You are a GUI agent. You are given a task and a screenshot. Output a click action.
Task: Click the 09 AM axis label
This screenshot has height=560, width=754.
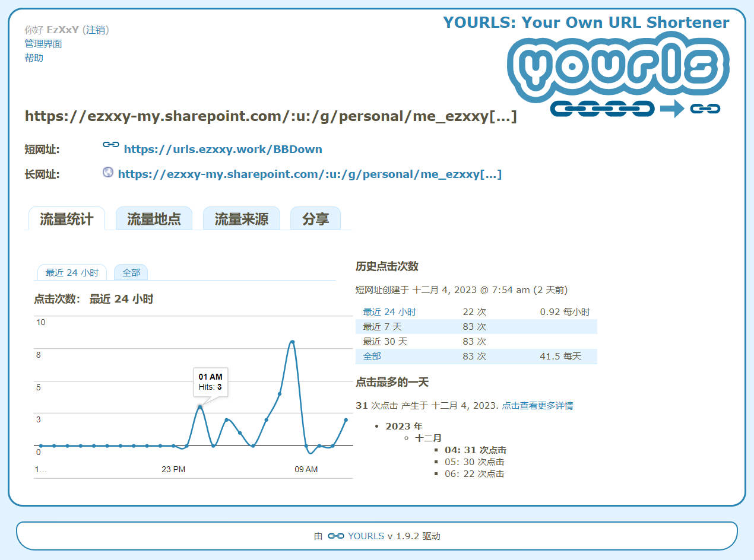(306, 469)
